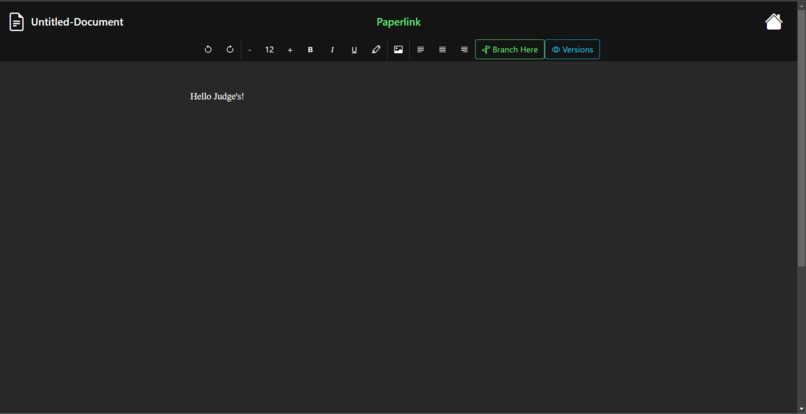Click the undo arrow icon
This screenshot has width=806, height=414.
pos(208,49)
